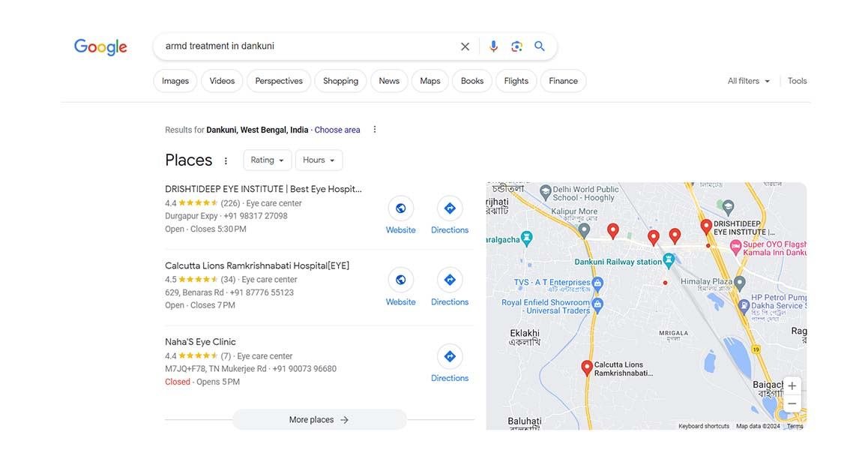868x450 pixels.
Task: Open Website icon for Calcutta Lions Ramkrishnabati Hospital
Action: pyautogui.click(x=401, y=280)
